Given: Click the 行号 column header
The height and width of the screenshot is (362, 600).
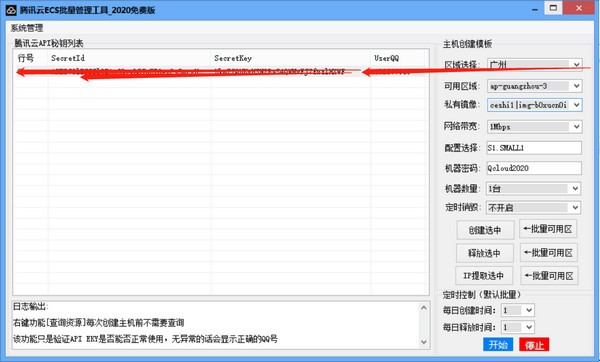Looking at the screenshot, I should (x=31, y=58).
